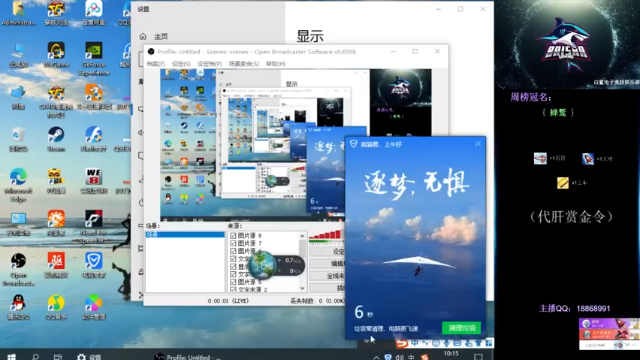The width and height of the screenshot is (640, 360).
Task: Click the OBS Profile Untitled taskbar button
Action: click(x=188, y=357)
